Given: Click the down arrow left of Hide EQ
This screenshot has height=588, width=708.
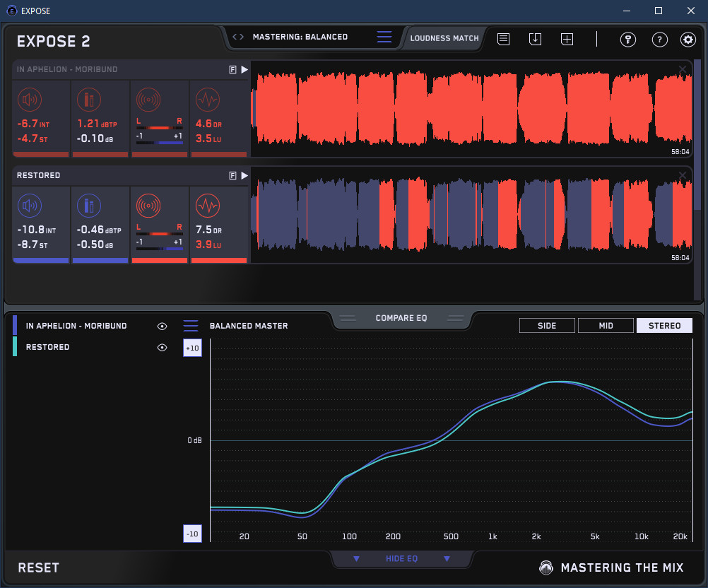Looking at the screenshot, I should pos(356,559).
